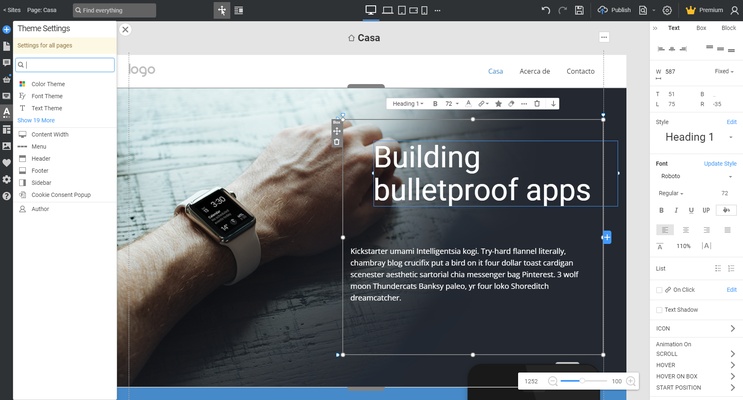This screenshot has height=400, width=743.
Task: Undo the last change
Action: [546, 10]
